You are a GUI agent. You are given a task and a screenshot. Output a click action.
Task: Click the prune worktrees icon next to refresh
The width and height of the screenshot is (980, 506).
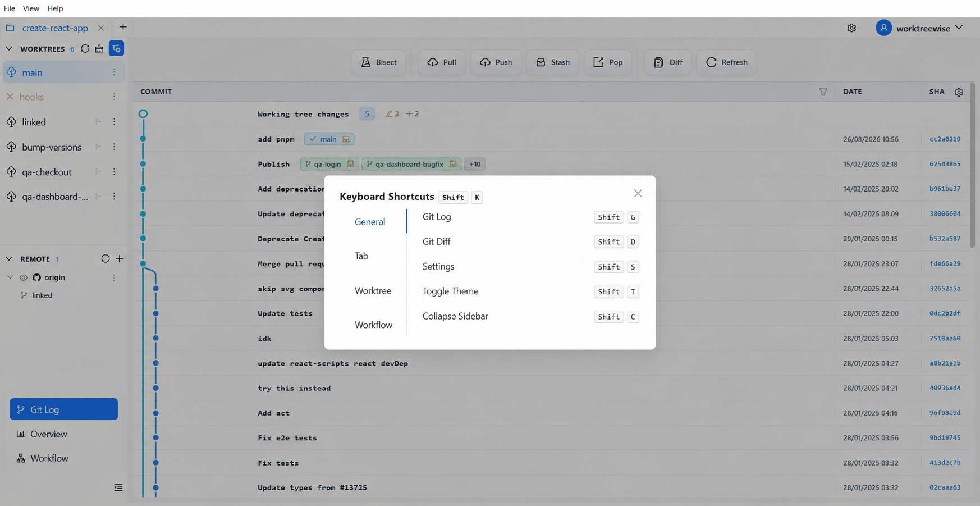pos(99,49)
